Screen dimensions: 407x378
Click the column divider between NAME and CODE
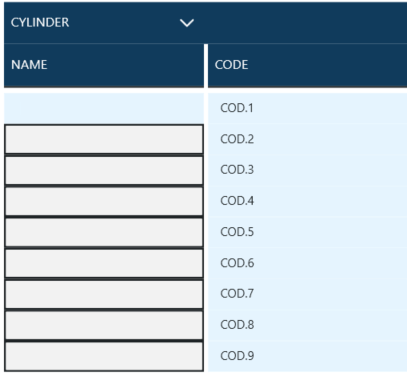[206, 66]
